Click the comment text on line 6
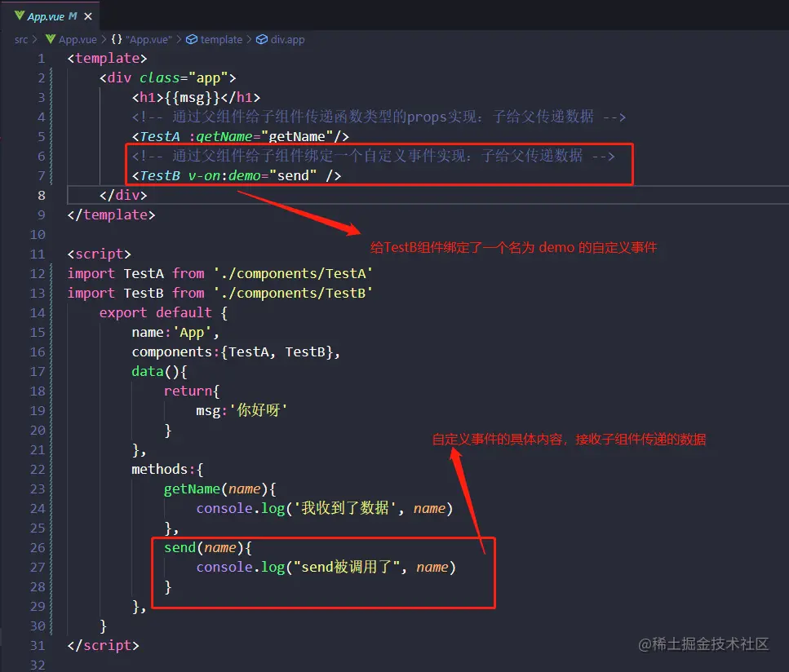 coord(374,156)
